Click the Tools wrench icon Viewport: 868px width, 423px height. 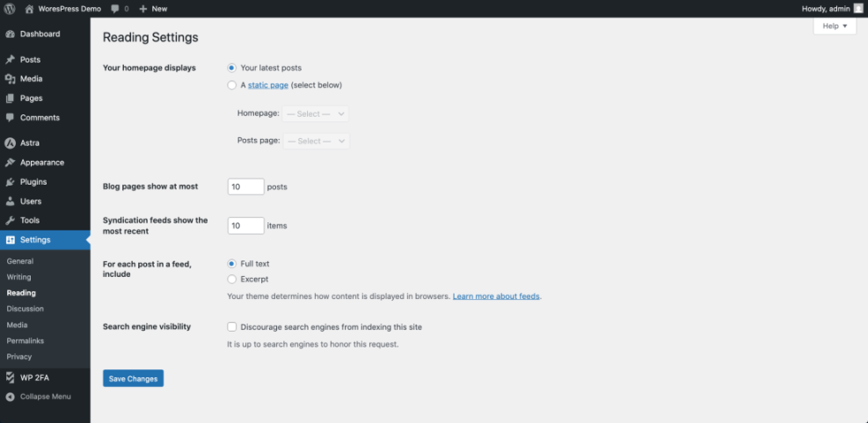tap(10, 221)
